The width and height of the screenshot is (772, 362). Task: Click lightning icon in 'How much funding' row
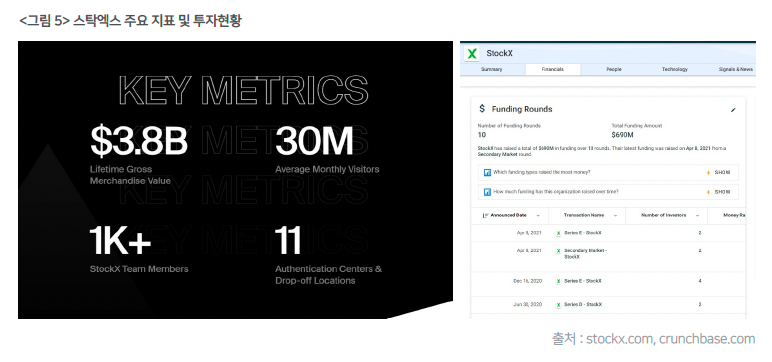(708, 192)
